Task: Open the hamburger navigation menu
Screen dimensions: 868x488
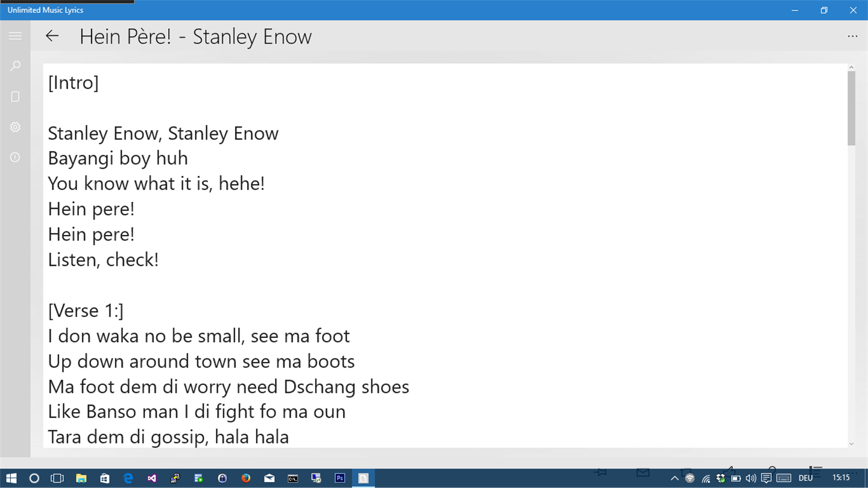Action: 15,36
